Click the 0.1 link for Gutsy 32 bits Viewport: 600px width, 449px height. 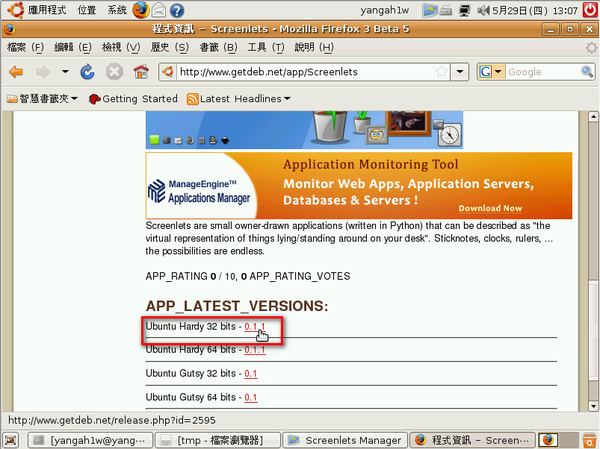pos(251,374)
